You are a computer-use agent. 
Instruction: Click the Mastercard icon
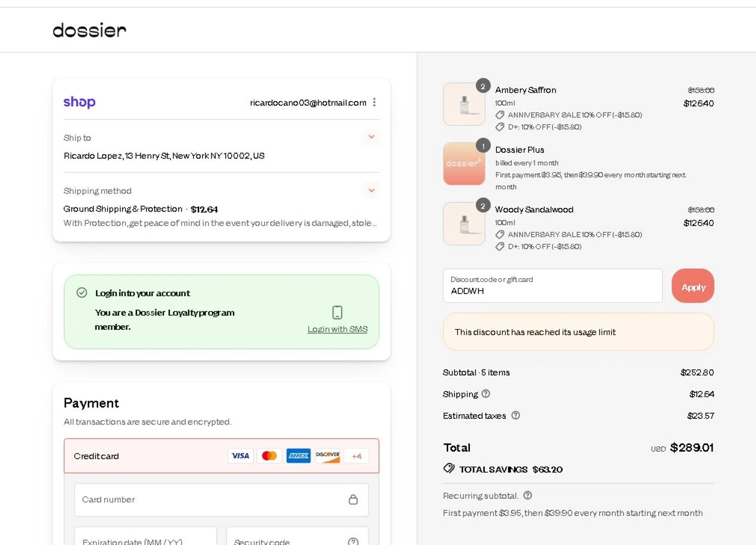[269, 456]
